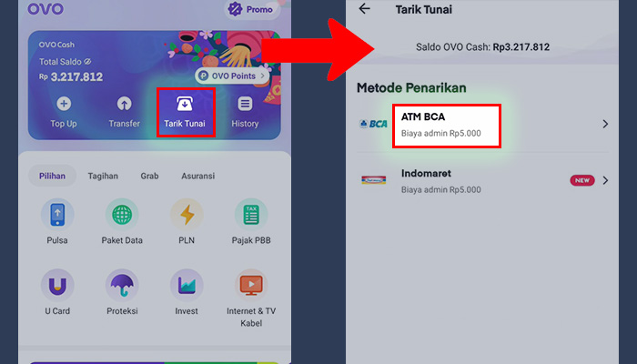Tap the Top Up plus icon
This screenshot has width=637, height=364.
click(x=64, y=104)
